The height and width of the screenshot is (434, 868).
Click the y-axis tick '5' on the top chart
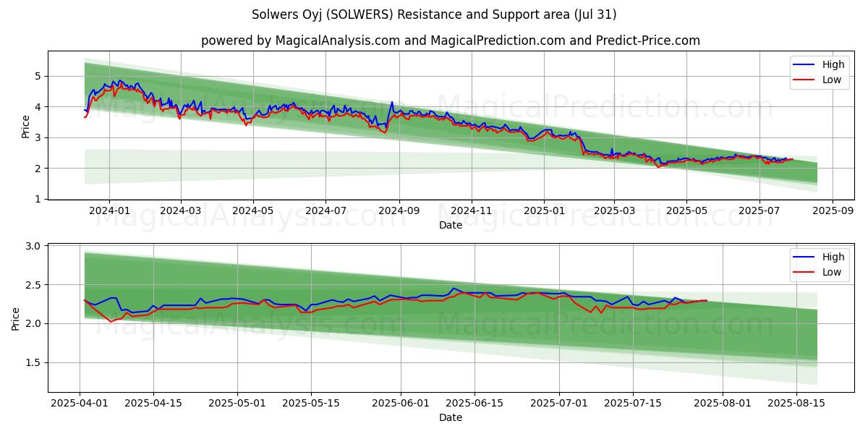[39, 76]
